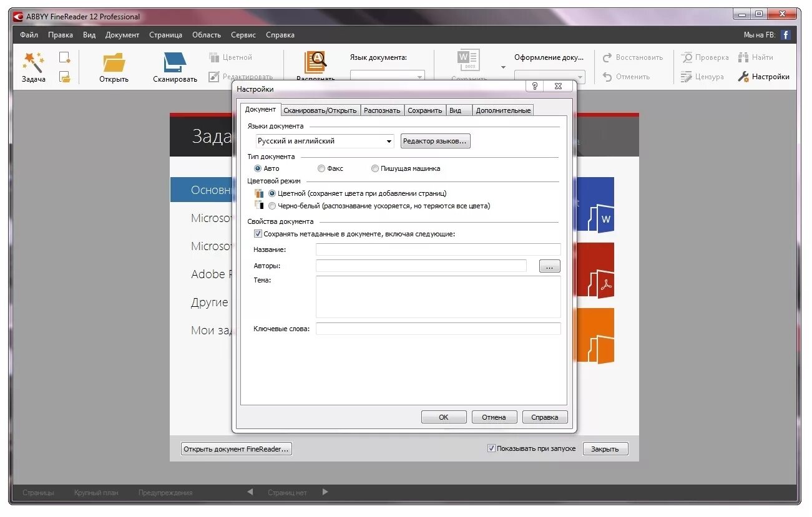
Task: Select the Авто document type
Action: click(258, 168)
